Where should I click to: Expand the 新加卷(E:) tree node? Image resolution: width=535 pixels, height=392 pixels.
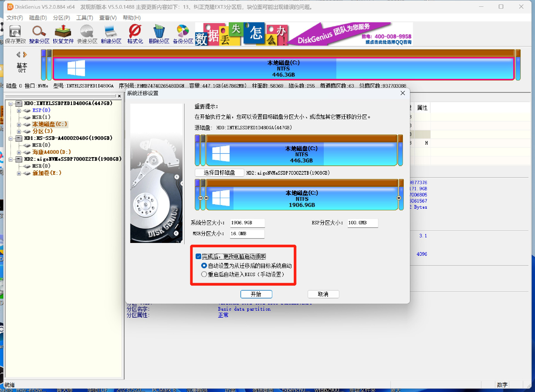click(x=19, y=173)
